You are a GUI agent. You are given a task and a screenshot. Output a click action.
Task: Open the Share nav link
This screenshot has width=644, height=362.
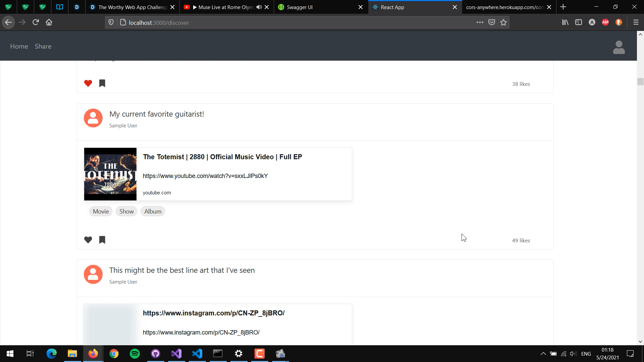tap(43, 46)
